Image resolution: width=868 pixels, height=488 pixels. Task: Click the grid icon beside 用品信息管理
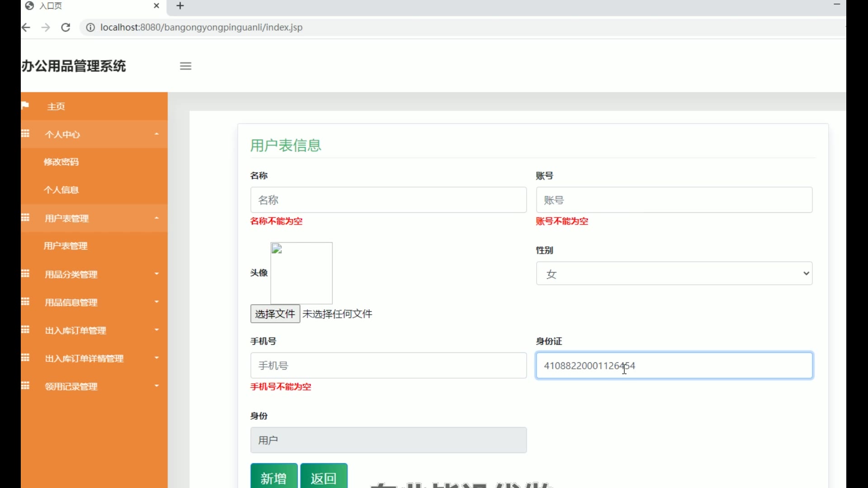click(x=25, y=301)
